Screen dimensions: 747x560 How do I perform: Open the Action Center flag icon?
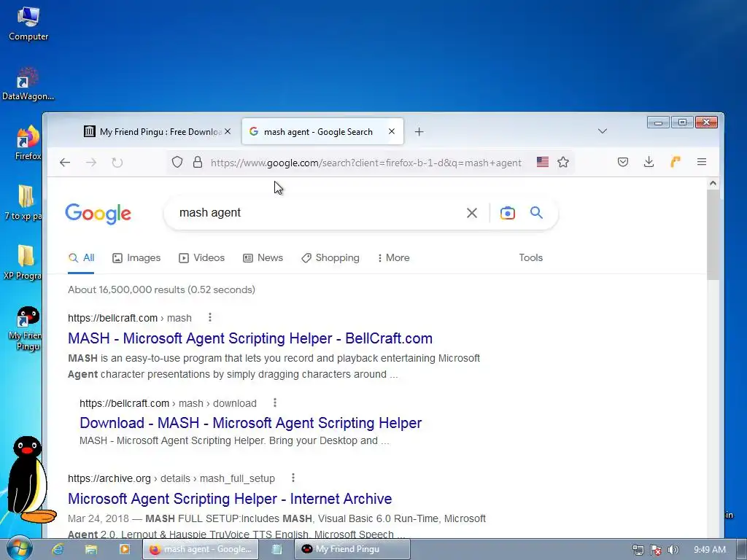[656, 550]
